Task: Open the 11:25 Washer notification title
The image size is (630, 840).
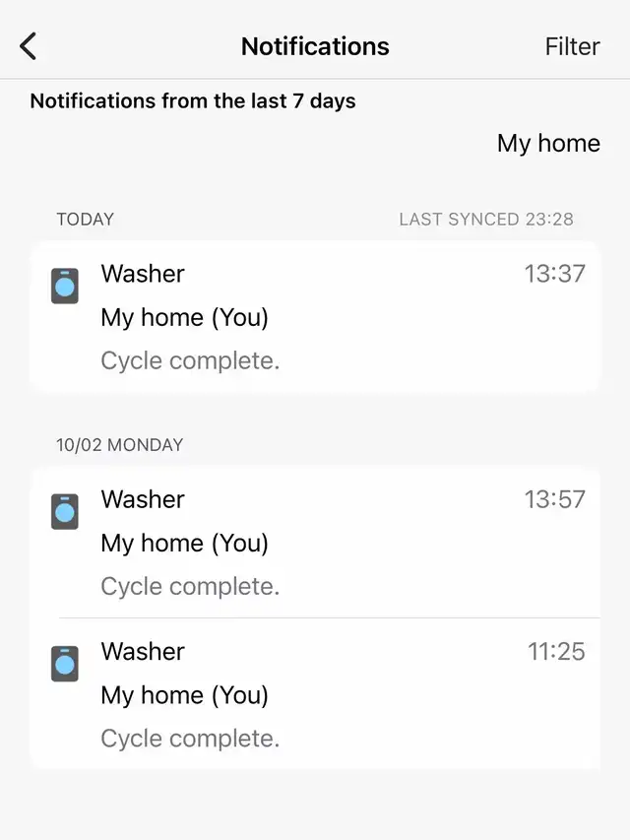Action: [x=143, y=651]
